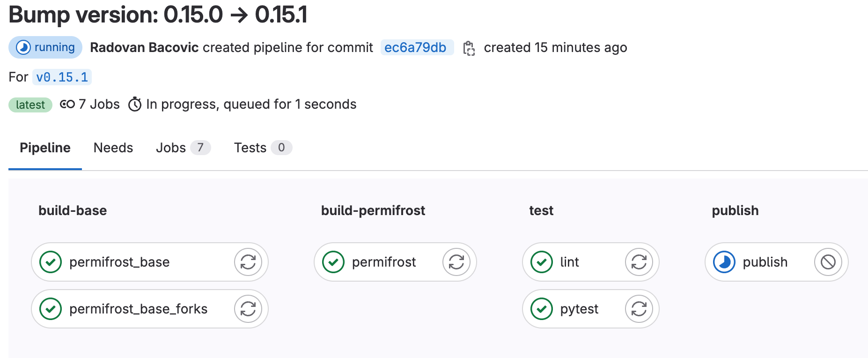Copy the commit SHA to clipboard

[x=469, y=48]
